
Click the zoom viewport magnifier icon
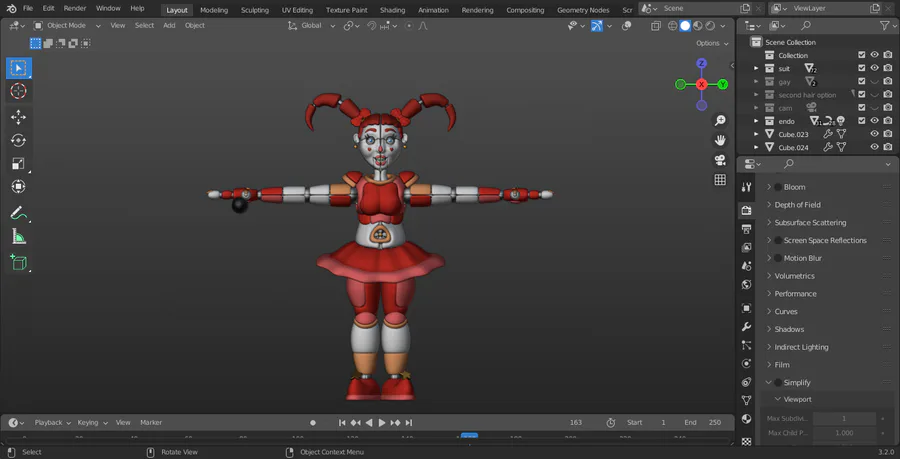coord(720,120)
